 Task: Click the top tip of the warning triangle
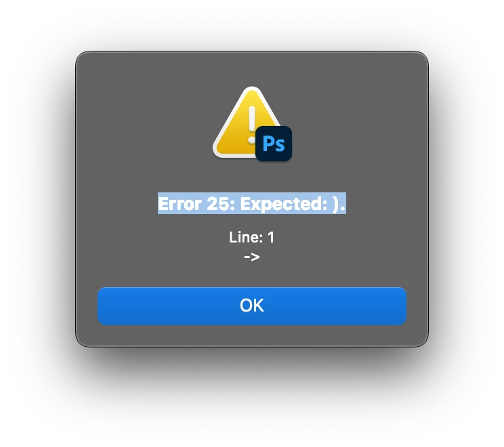(x=252, y=89)
